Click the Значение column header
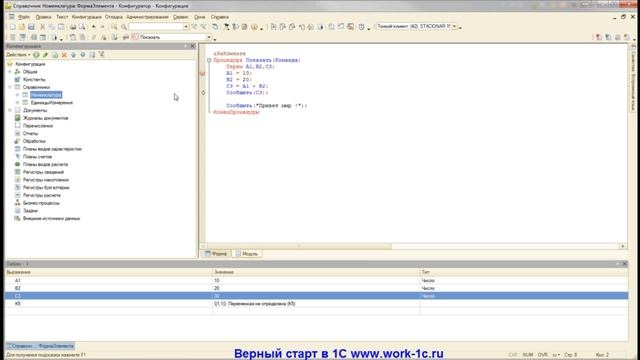This screenshot has width=640, height=360. pyautogui.click(x=316, y=272)
